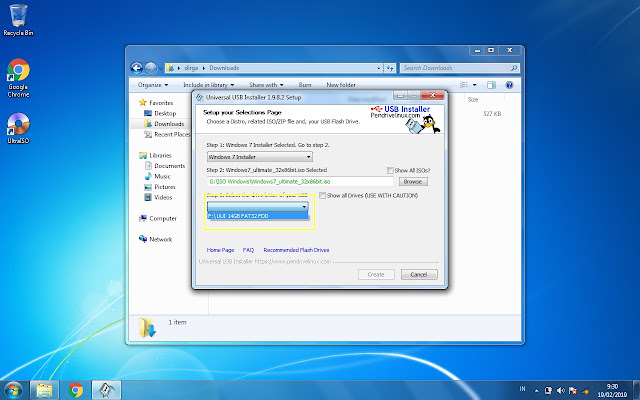Open the Action Center flag icon
Image resolution: width=640 pixels, height=400 pixels.
573,391
